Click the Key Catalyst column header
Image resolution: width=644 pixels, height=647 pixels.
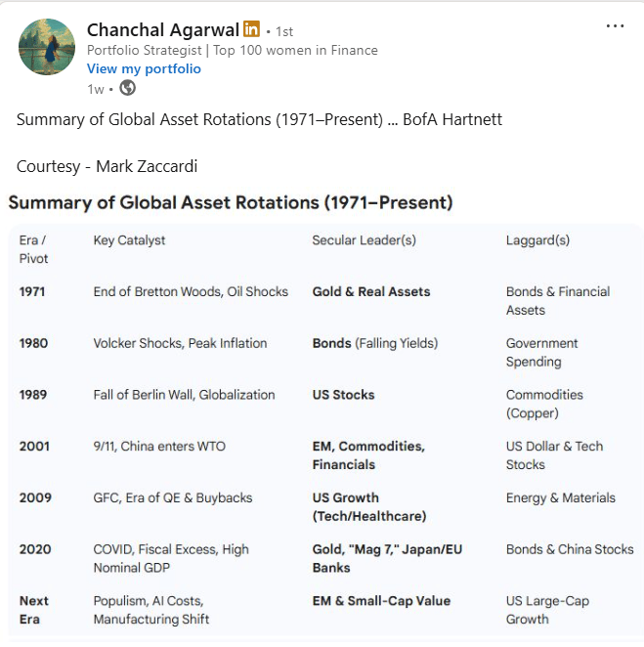129,240
